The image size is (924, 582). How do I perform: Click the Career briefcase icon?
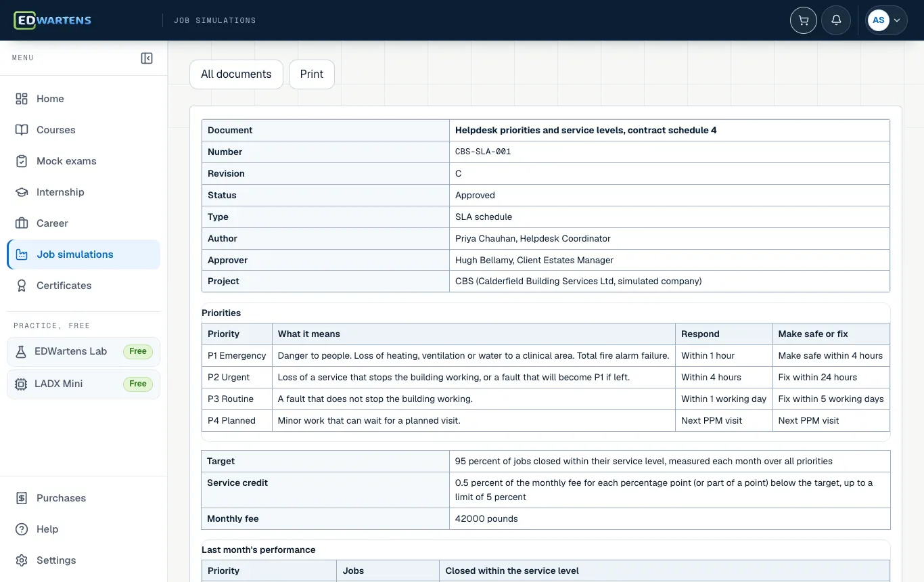22,223
